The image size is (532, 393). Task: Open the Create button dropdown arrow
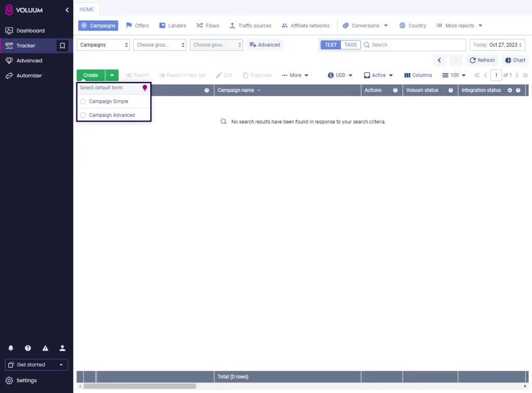(111, 75)
